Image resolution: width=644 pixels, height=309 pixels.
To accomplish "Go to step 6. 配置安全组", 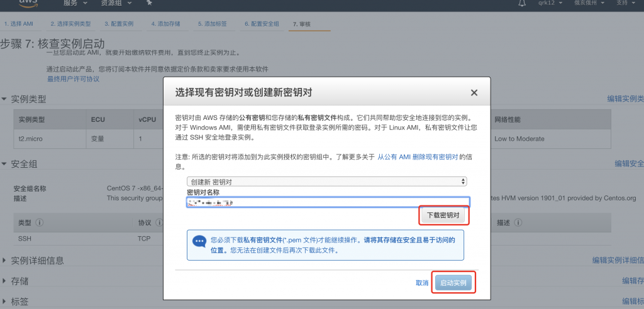I will click(262, 24).
